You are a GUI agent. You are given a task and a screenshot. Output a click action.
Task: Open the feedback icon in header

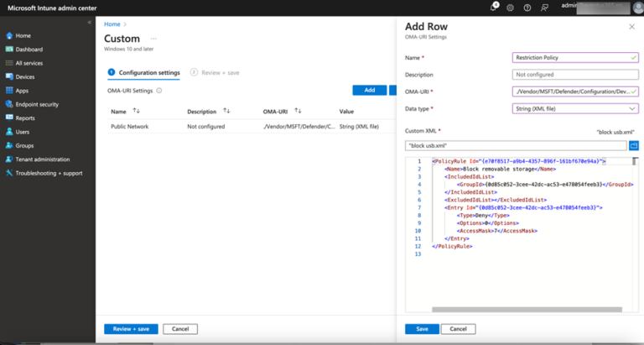545,8
